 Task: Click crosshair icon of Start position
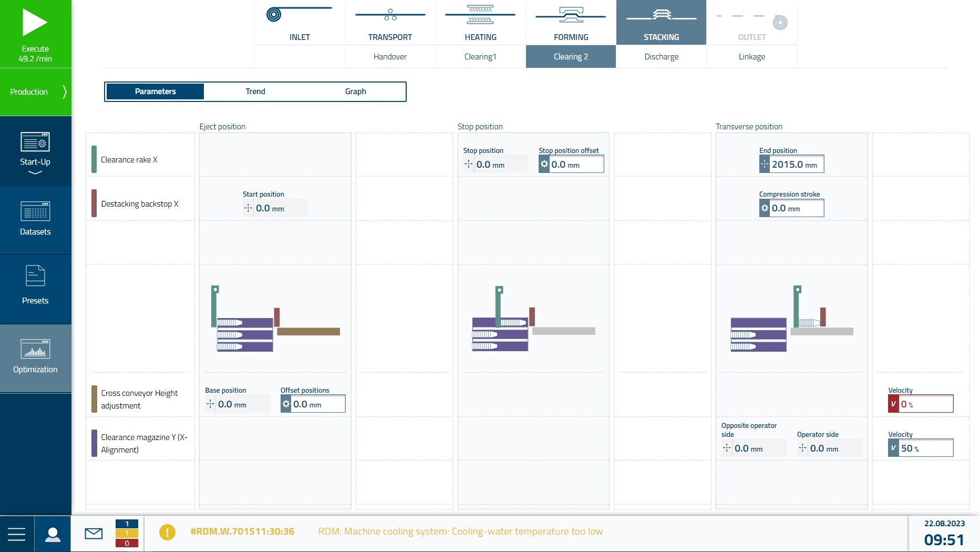click(x=248, y=208)
